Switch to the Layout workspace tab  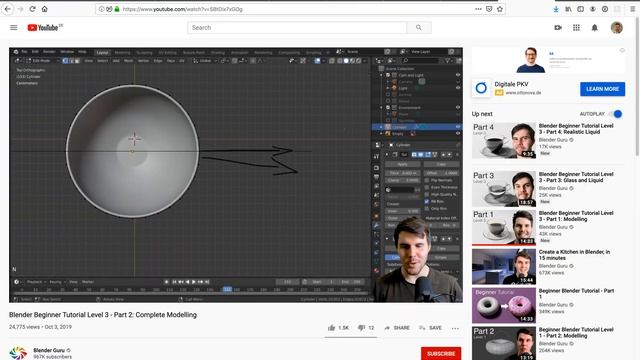coord(102,52)
